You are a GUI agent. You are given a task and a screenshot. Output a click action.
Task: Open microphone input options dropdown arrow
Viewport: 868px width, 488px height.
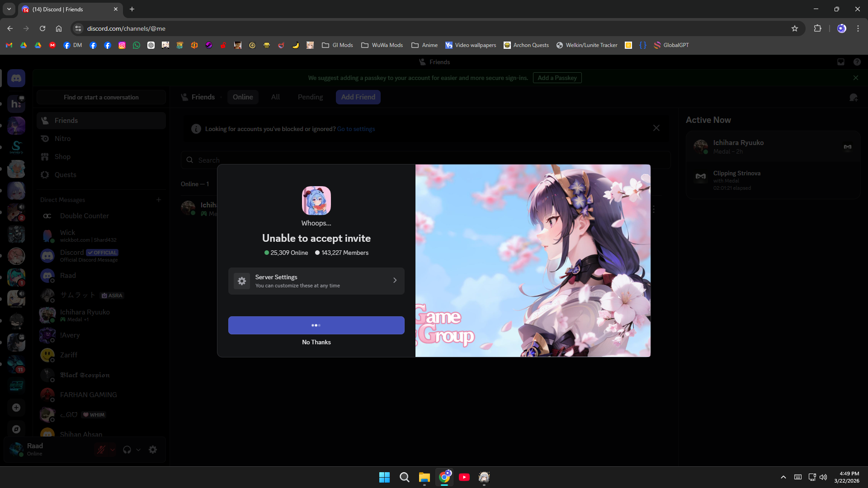coord(113,450)
